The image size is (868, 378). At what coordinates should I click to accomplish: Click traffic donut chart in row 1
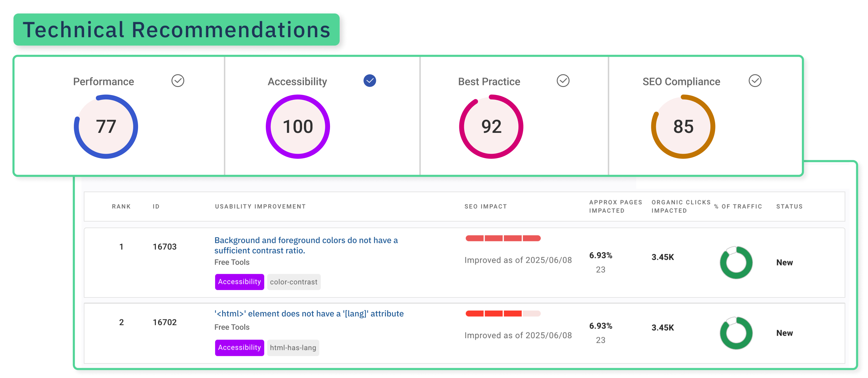pyautogui.click(x=736, y=262)
